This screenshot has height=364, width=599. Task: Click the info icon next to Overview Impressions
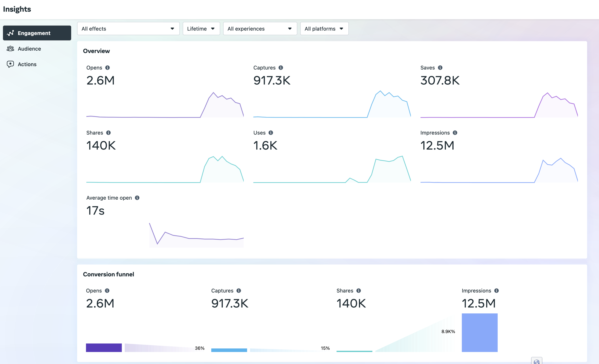pyautogui.click(x=455, y=133)
